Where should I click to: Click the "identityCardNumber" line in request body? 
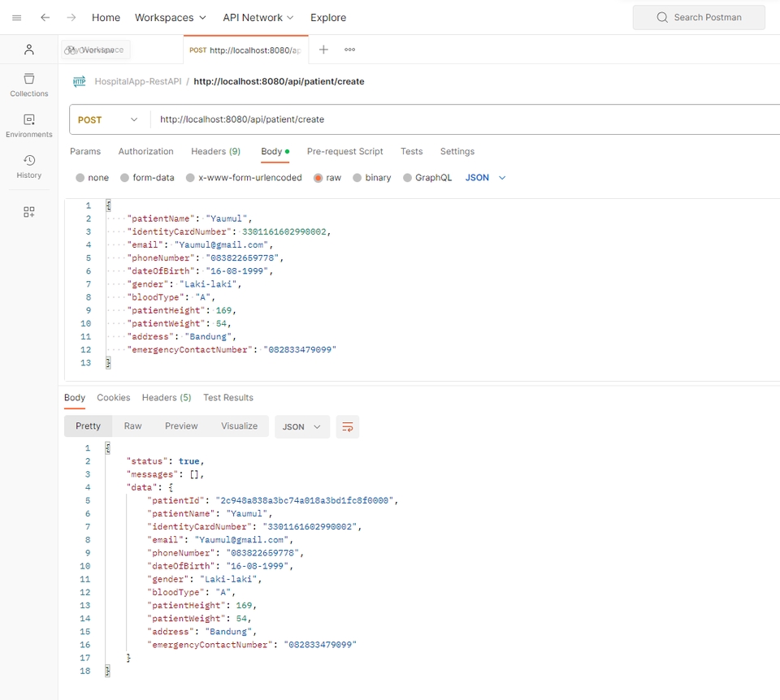(x=229, y=231)
